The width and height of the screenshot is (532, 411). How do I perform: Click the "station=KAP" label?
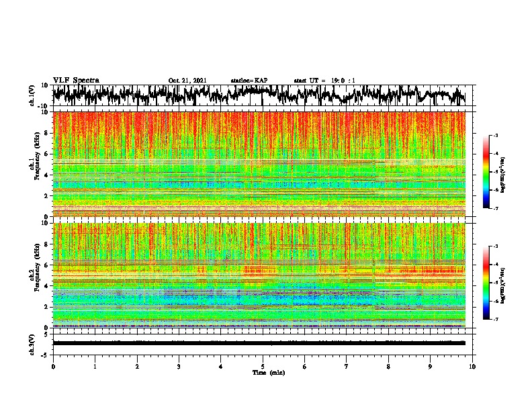coord(249,81)
